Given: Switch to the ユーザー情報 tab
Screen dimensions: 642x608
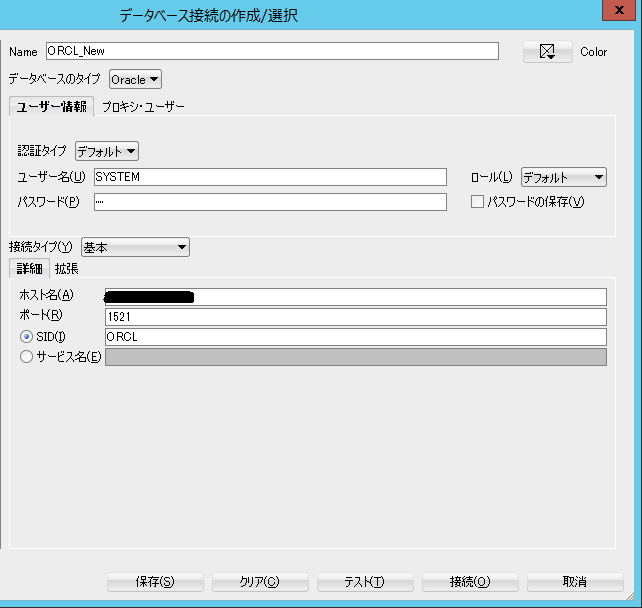Looking at the screenshot, I should (52, 107).
